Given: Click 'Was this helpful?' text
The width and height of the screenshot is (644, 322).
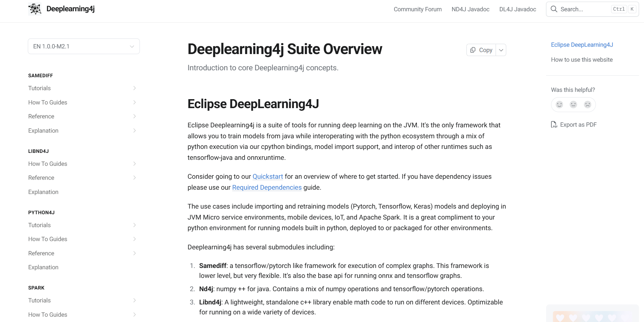Looking at the screenshot, I should pos(573,90).
